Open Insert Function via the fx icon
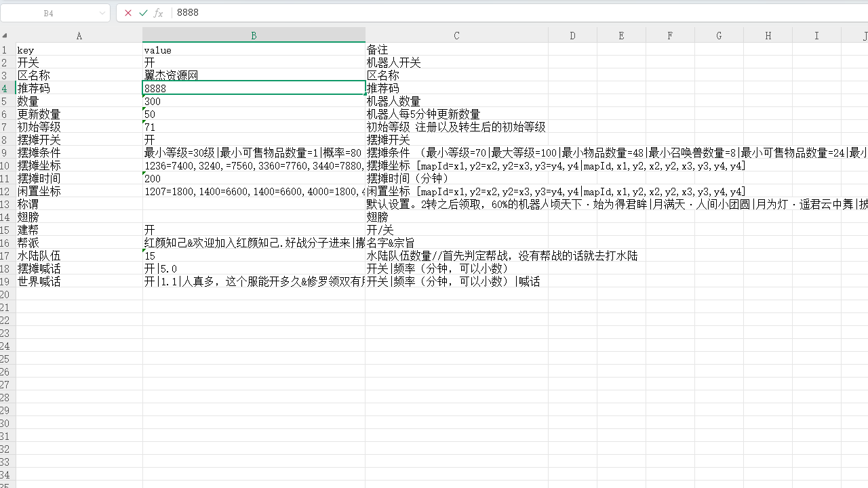Viewport: 868px width, 488px height. point(158,13)
